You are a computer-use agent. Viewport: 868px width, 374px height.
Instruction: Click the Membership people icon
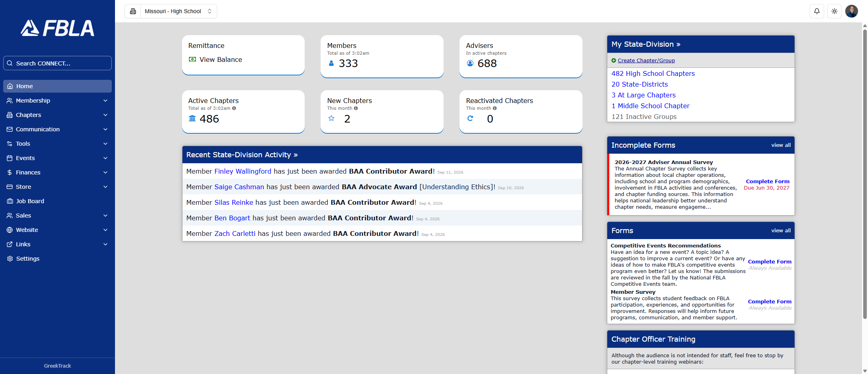click(10, 101)
